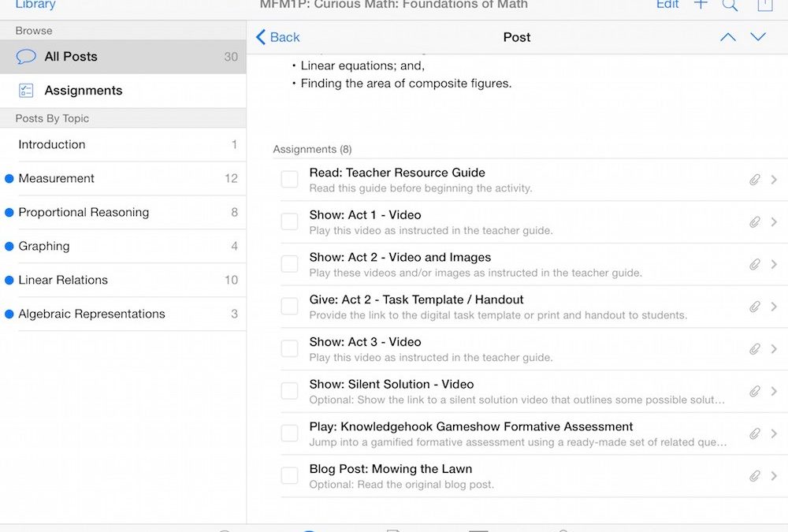Tap the plus icon to add post
The width and height of the screenshot is (788, 532).
701,5
